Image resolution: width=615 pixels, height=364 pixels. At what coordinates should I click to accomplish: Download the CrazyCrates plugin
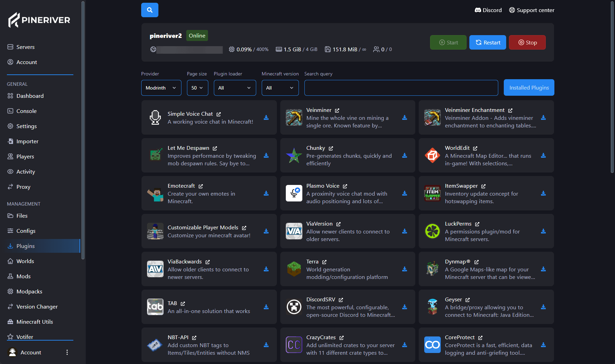pyautogui.click(x=405, y=345)
